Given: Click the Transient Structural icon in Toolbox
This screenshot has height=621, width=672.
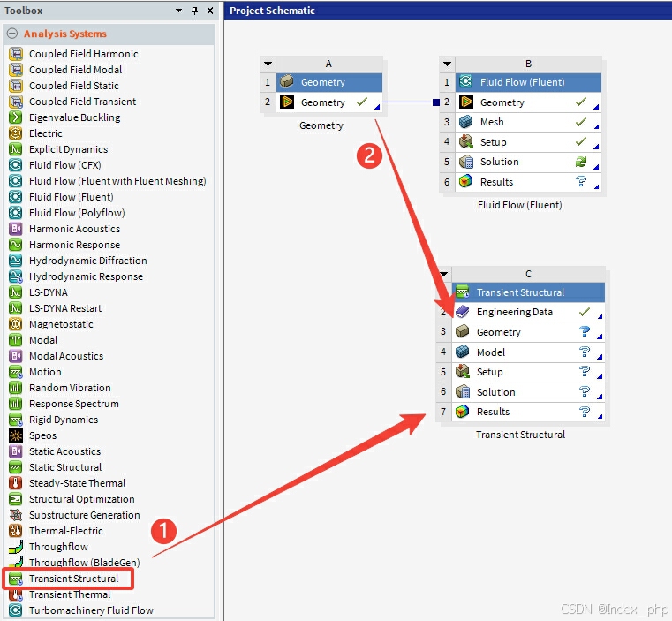Looking at the screenshot, I should (16, 579).
